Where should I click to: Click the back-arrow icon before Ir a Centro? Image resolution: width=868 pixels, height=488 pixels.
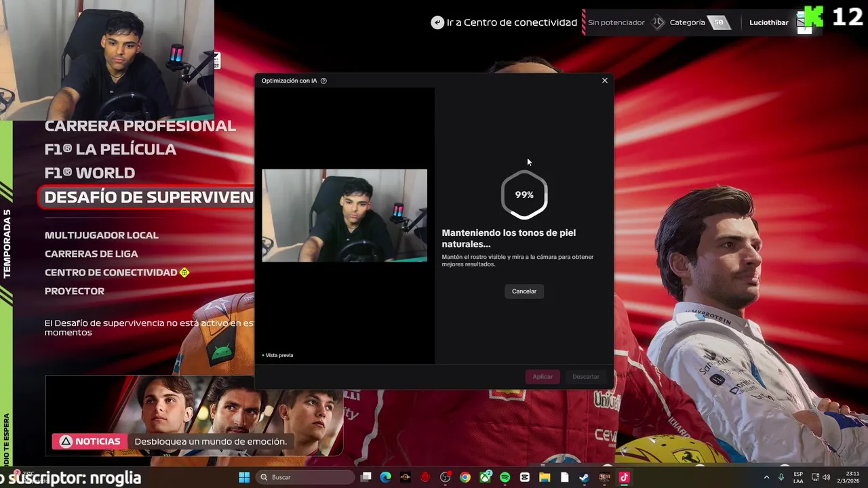[437, 22]
